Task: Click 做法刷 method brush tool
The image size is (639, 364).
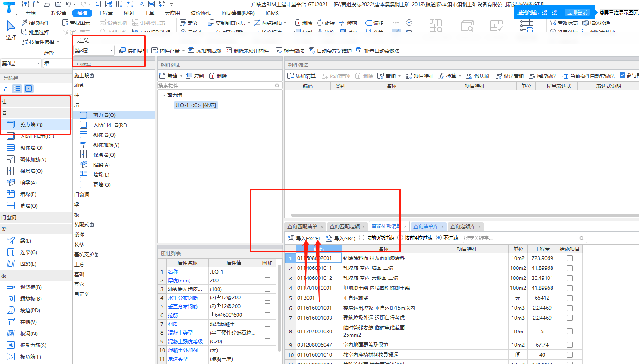Action: pos(478,76)
